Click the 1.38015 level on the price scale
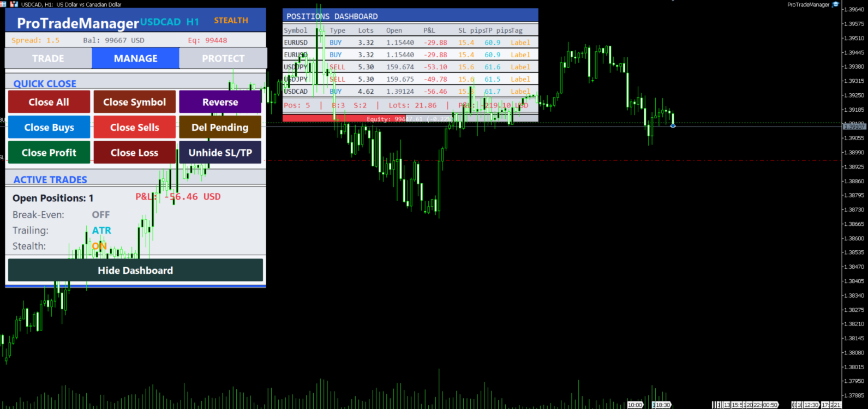Viewport: 868px width, 409px height. click(x=855, y=367)
